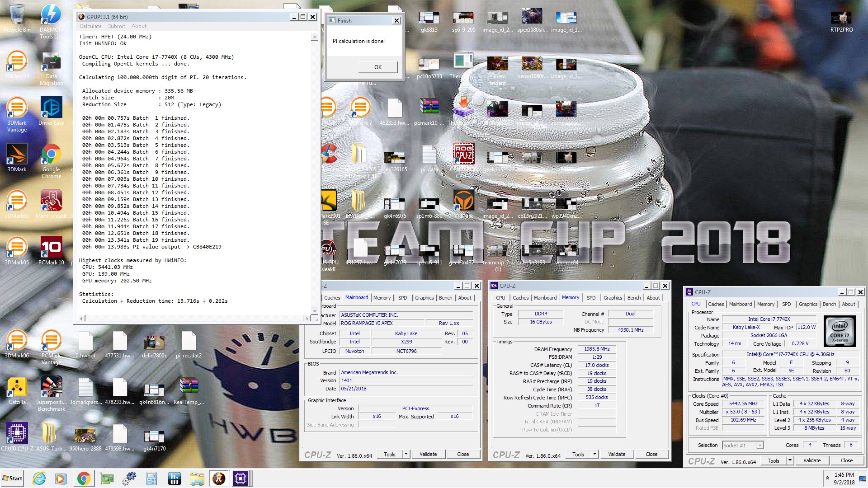The image size is (868, 488).
Task: Open Chrome from taskbar
Action: [84, 479]
